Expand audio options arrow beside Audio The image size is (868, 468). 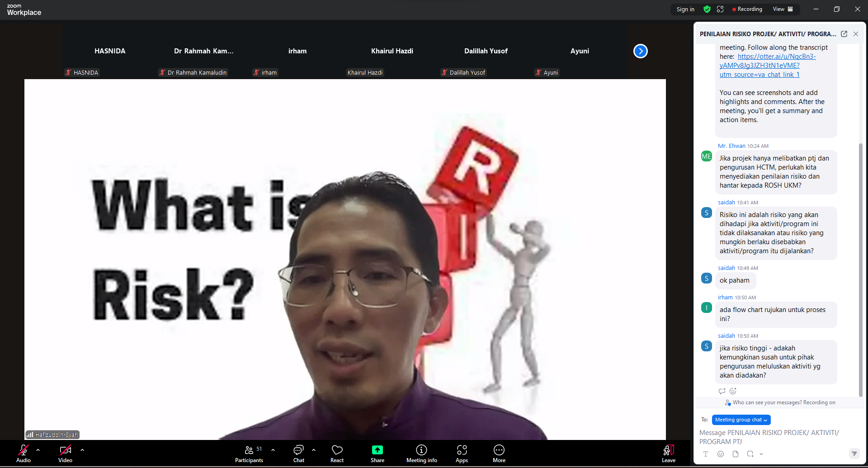[x=38, y=450]
